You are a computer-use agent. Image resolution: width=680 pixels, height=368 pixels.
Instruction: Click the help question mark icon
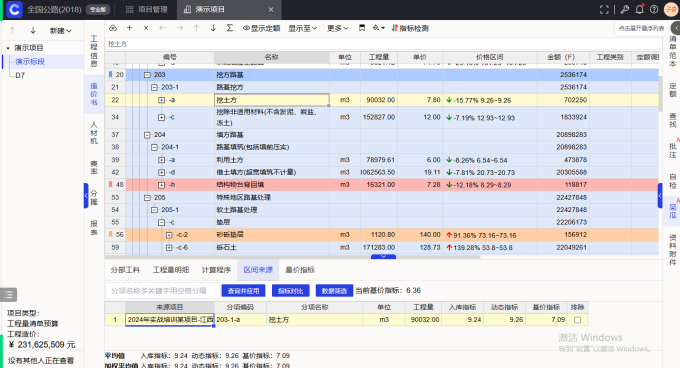654,10
